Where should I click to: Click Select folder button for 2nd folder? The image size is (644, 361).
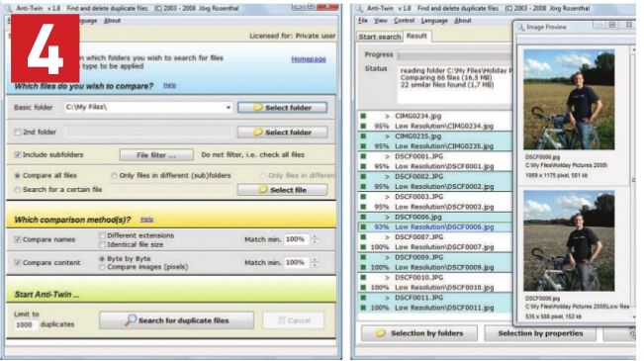[282, 133]
